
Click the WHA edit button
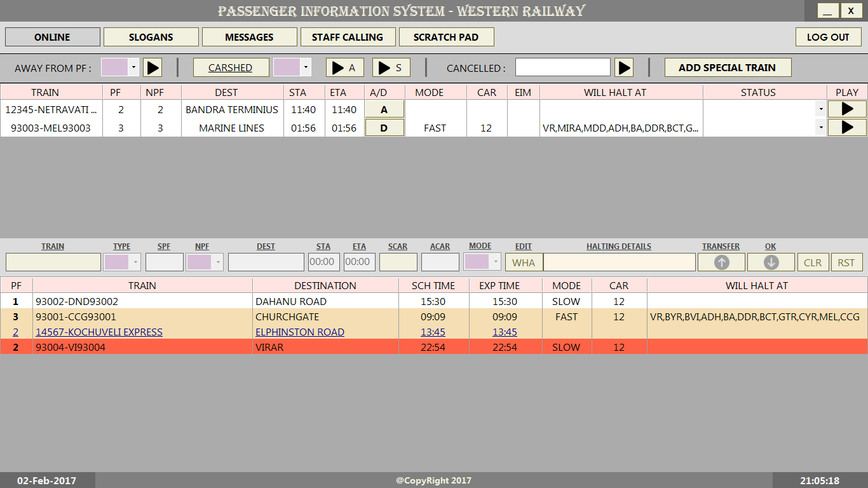[524, 262]
